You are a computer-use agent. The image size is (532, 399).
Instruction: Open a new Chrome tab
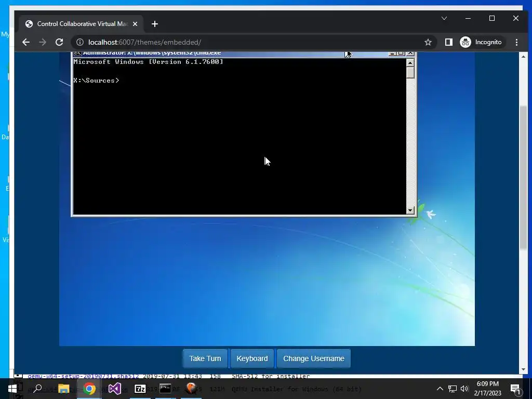pos(155,24)
